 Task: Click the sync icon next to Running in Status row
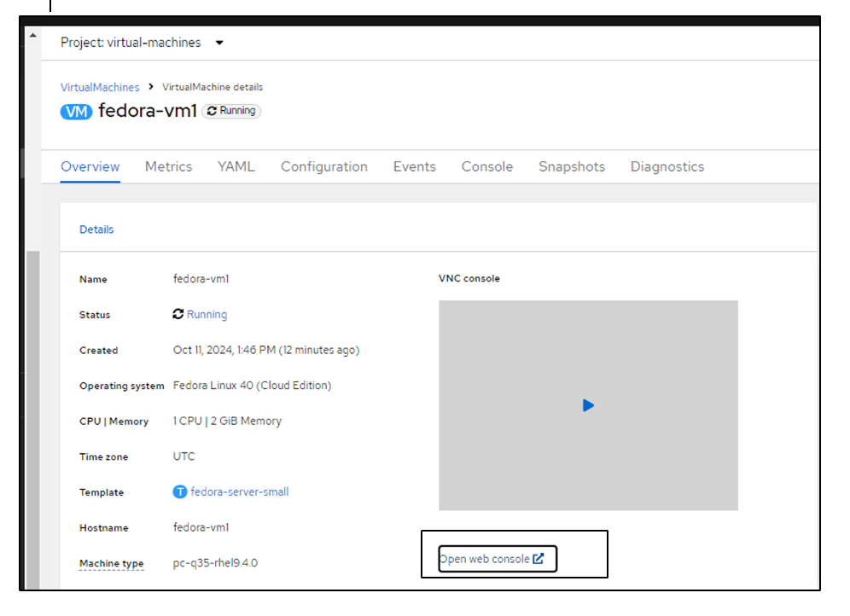pos(179,314)
